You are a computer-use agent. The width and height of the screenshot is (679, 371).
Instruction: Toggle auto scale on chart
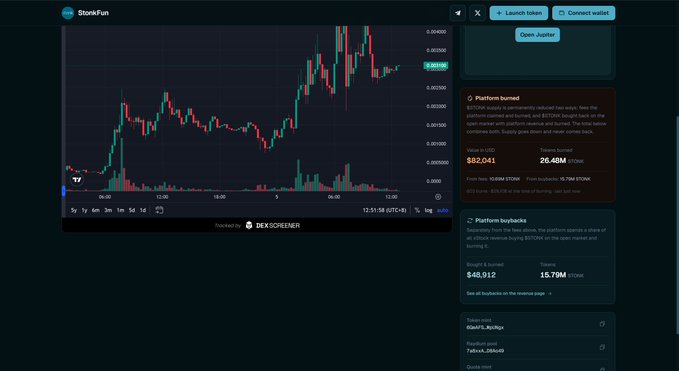443,210
